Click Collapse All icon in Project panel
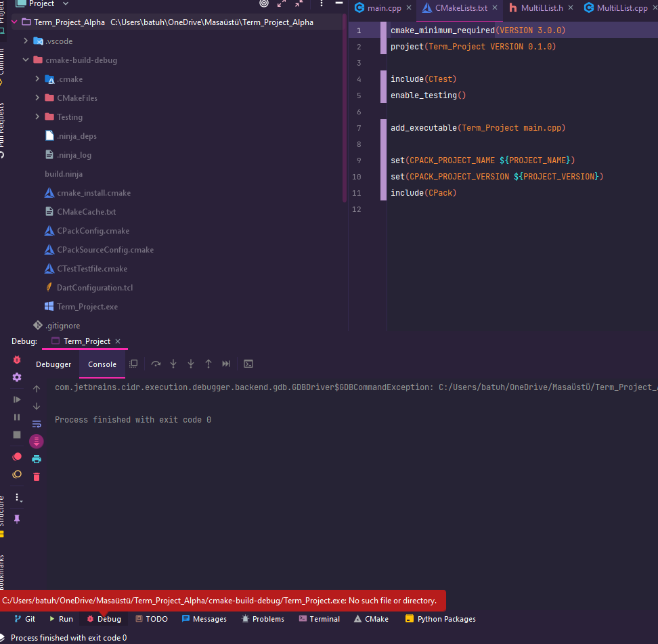 299,3
